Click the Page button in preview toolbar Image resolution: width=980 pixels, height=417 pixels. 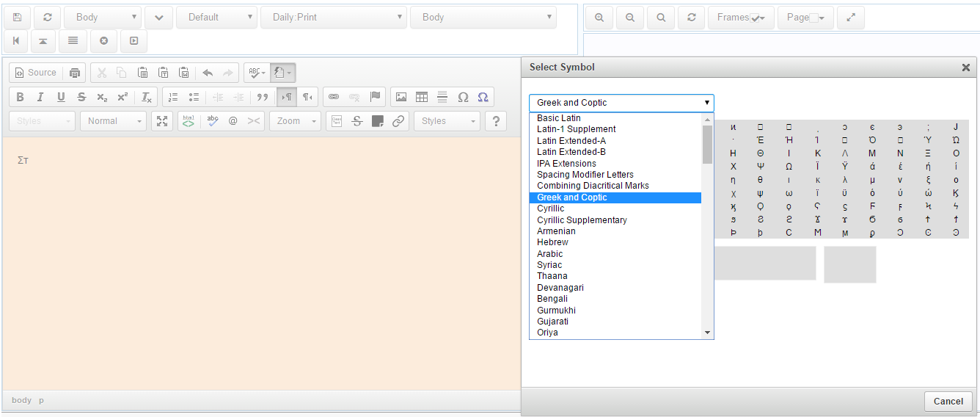[805, 18]
